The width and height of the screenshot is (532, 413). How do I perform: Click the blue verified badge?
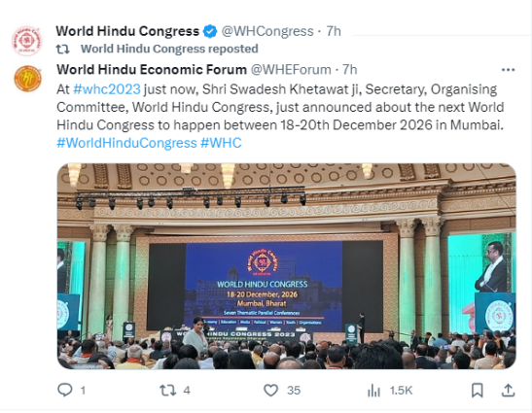point(210,31)
